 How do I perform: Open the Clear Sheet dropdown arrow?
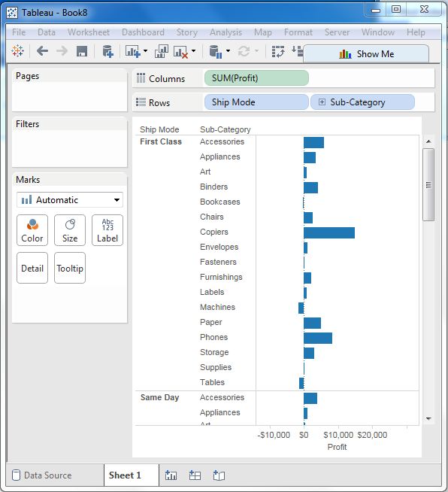[194, 51]
